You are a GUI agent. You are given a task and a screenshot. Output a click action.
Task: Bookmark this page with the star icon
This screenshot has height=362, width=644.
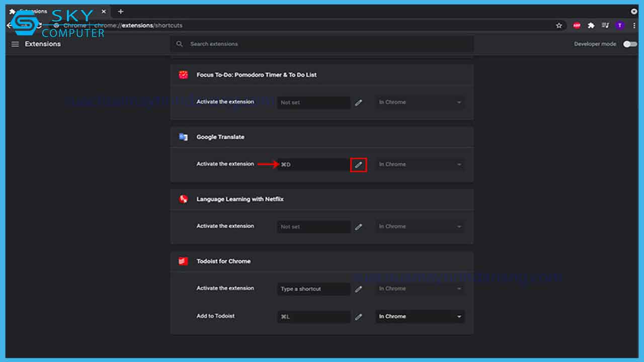(x=559, y=26)
